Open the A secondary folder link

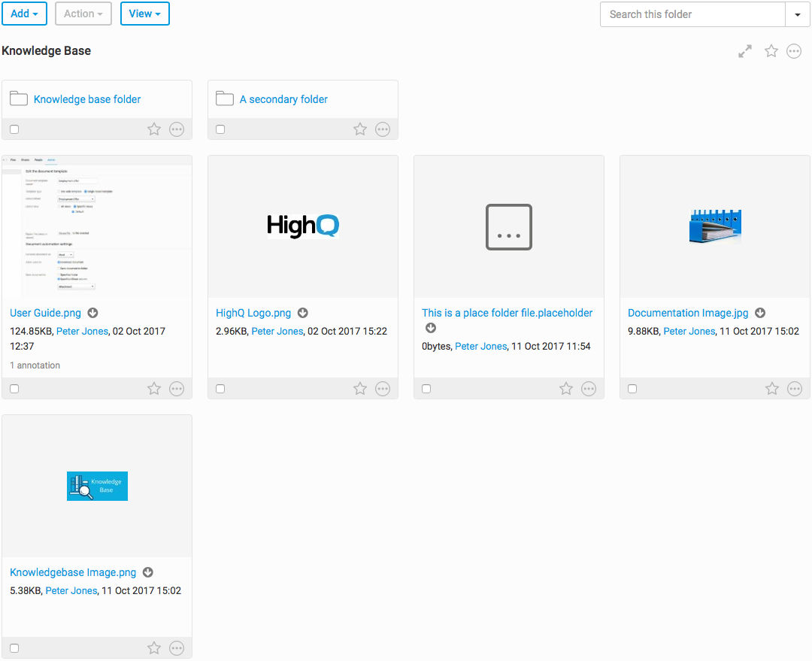click(x=283, y=99)
